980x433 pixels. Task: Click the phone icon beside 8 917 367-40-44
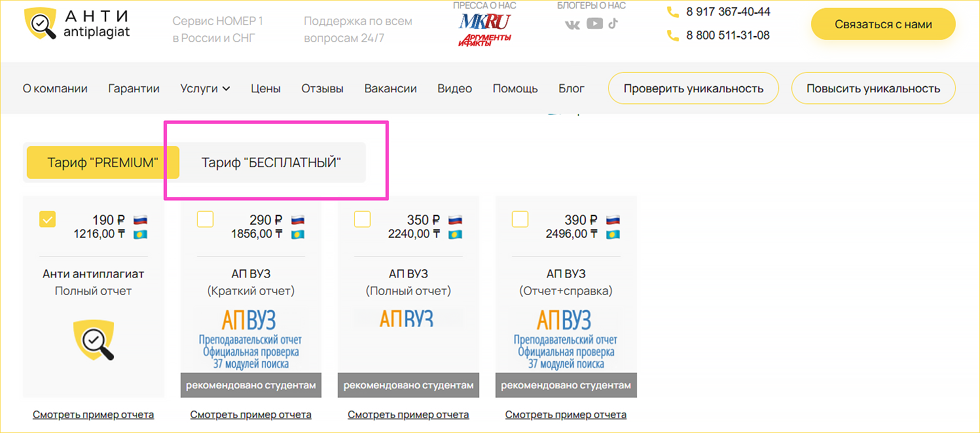(x=673, y=11)
